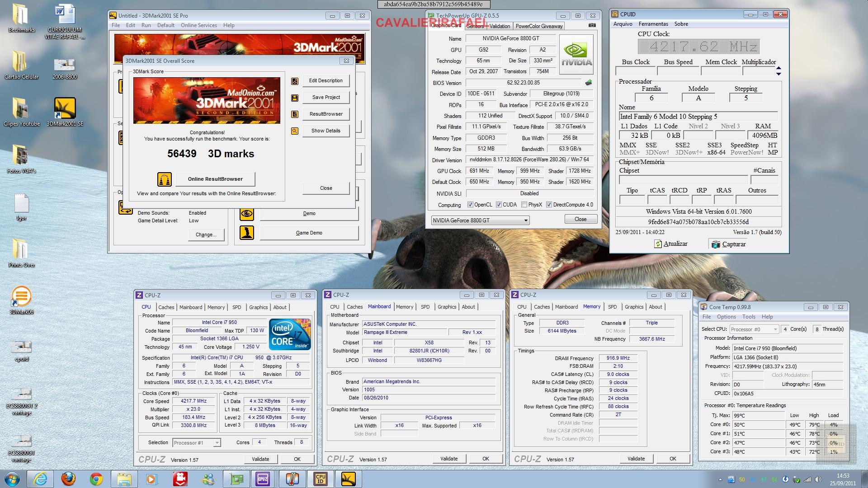Screen dimensions: 868x488
Task: Open the Fotos VGA's desktop folder
Action: tap(21, 159)
